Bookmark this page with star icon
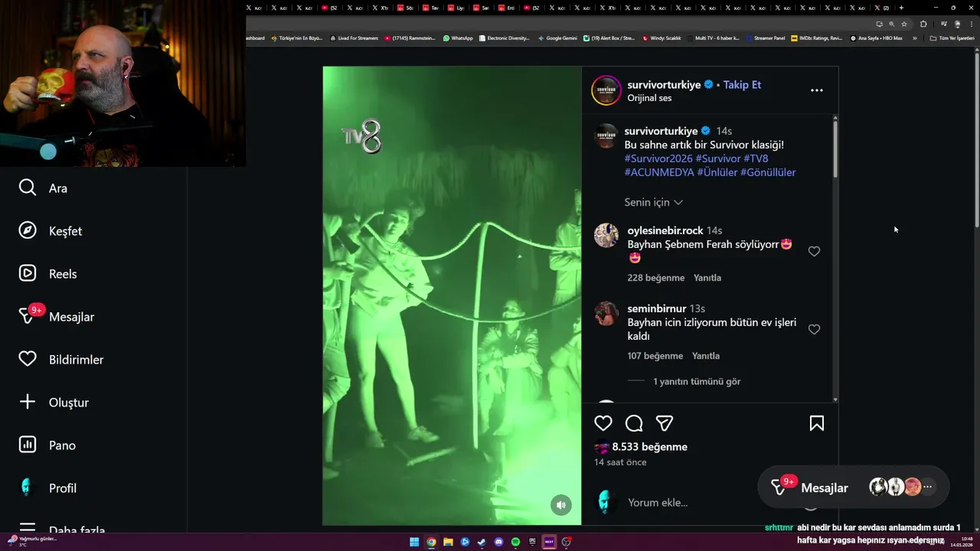 tap(904, 24)
